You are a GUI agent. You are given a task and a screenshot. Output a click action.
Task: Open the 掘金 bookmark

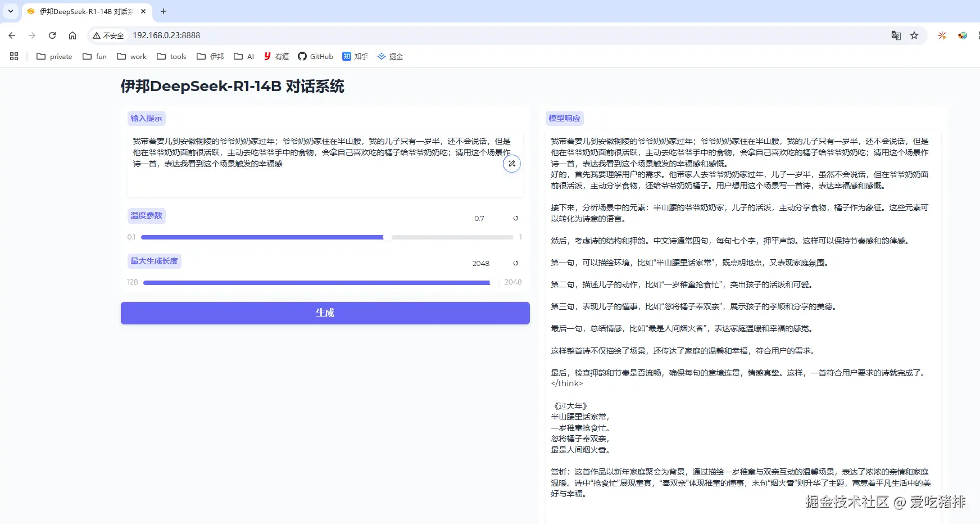(390, 56)
